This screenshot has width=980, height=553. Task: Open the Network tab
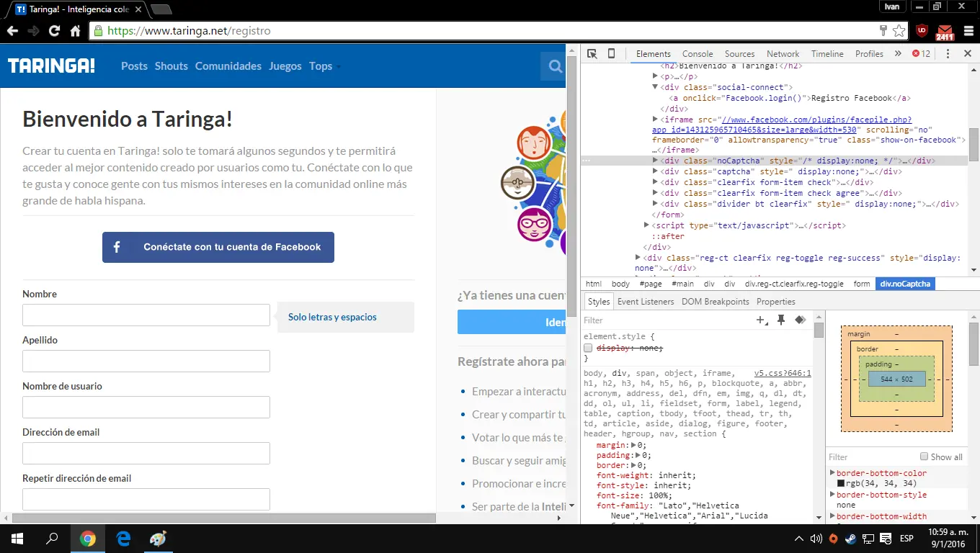pos(783,54)
